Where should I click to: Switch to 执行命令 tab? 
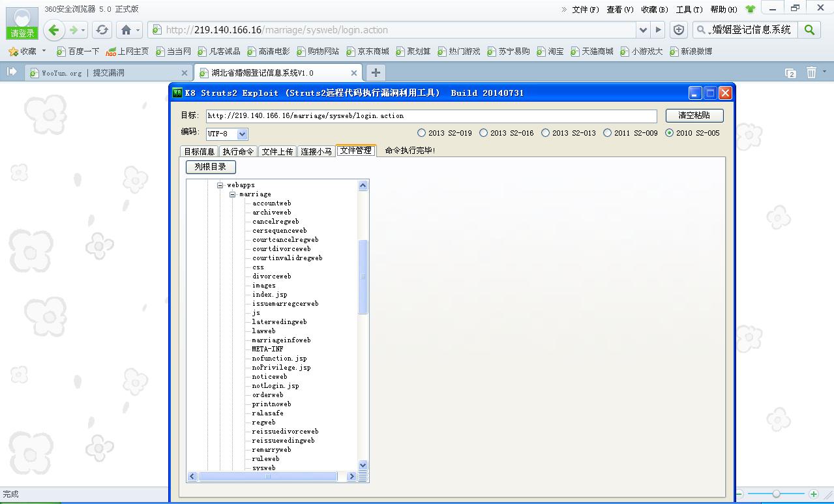pyautogui.click(x=238, y=151)
